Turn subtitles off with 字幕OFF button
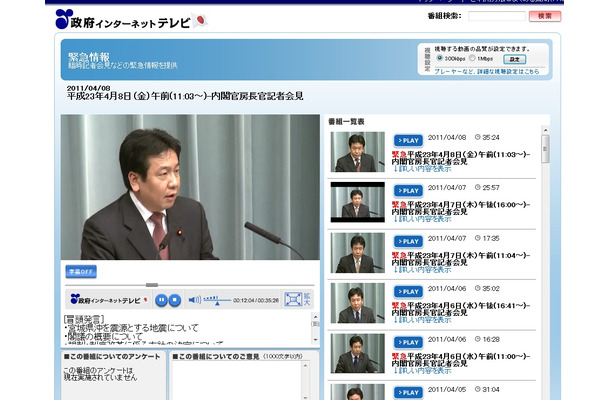This screenshot has width=610, height=400. coord(81,272)
